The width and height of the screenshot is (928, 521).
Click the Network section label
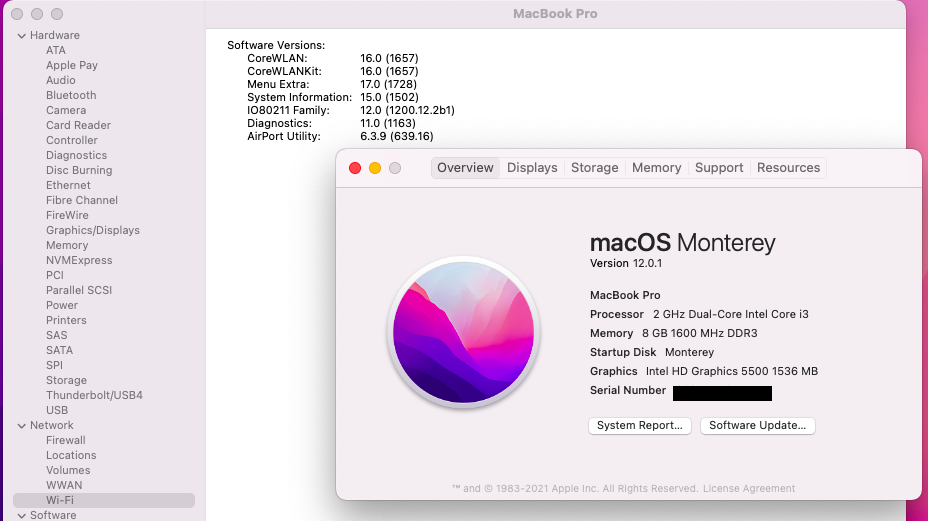pos(51,425)
